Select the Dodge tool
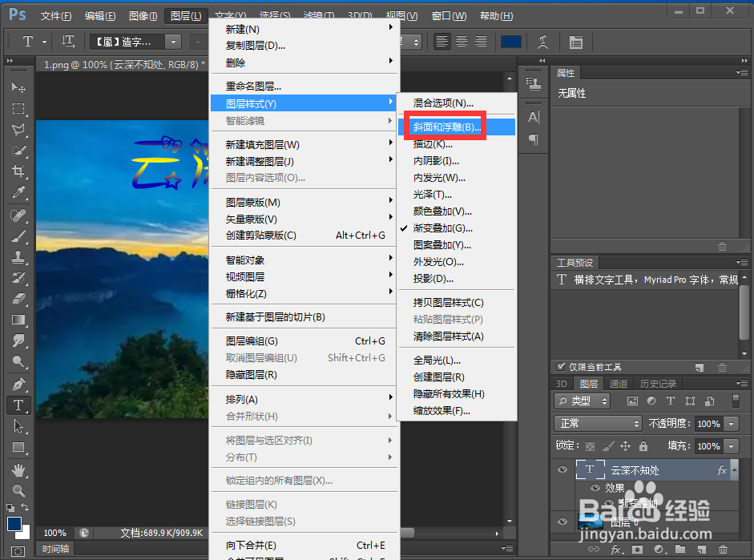This screenshot has width=754, height=560. pyautogui.click(x=18, y=361)
